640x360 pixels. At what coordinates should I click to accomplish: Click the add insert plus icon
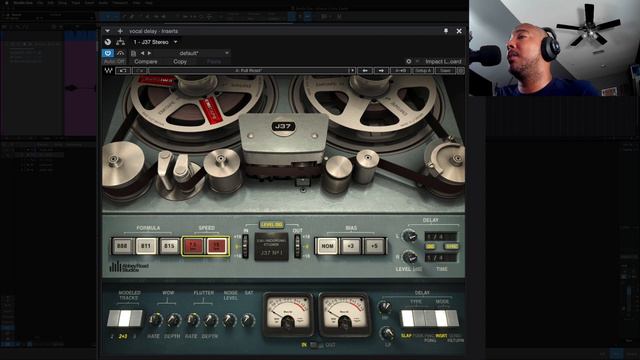tap(120, 31)
